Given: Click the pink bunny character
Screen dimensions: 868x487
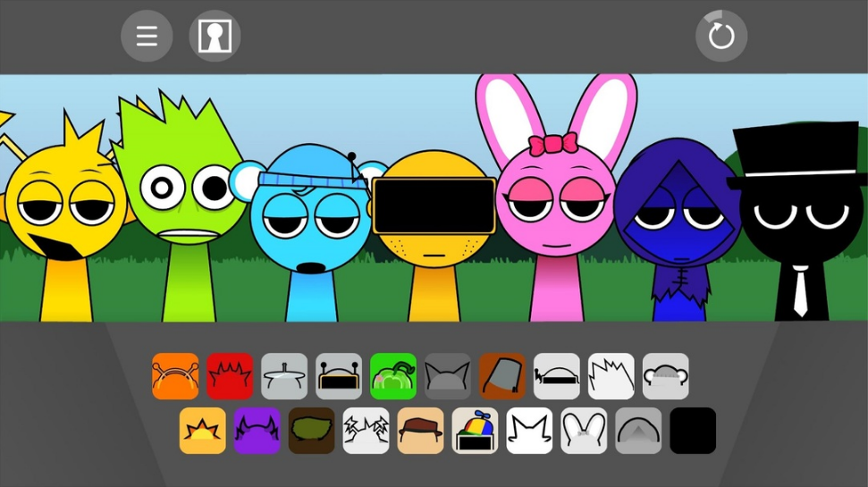Looking at the screenshot, I should pyautogui.click(x=554, y=214).
